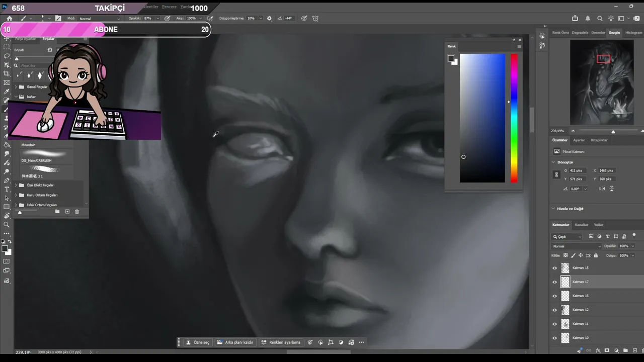Open the Ayarlar tab

click(x=579, y=140)
